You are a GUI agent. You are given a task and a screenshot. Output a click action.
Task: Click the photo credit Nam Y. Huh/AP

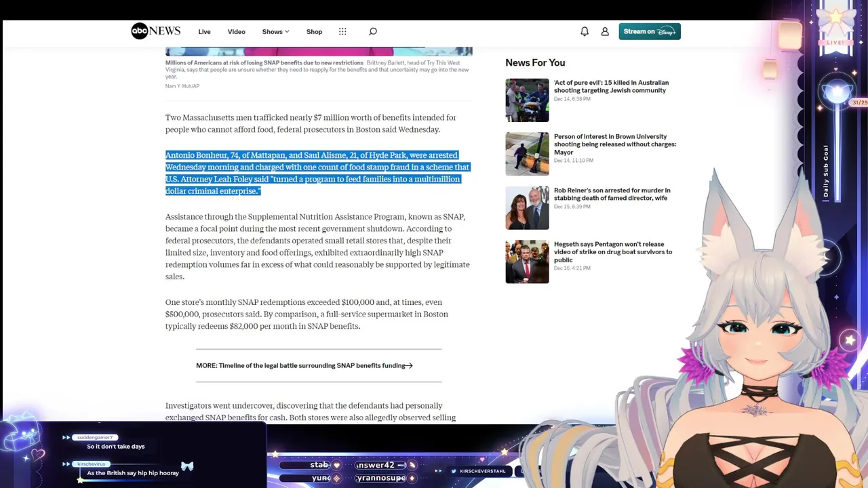click(182, 86)
